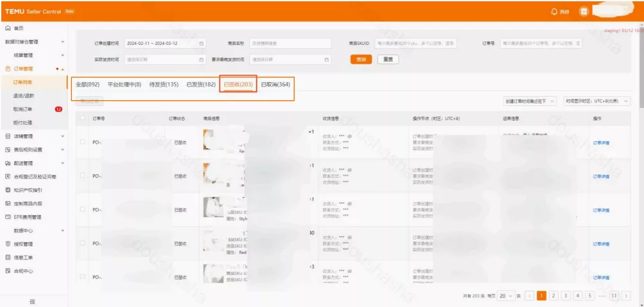This screenshot has height=307, width=644.
Task: Click calendar icon in 订单创建时间 date field
Action: 202,43
